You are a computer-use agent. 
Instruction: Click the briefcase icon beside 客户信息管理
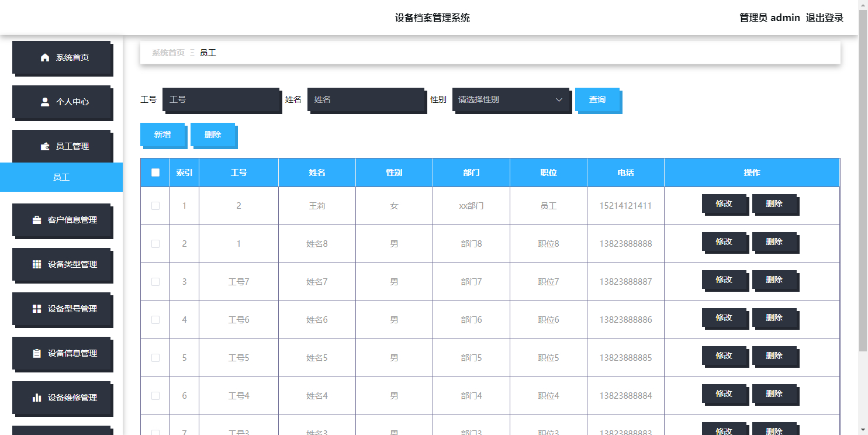click(37, 220)
